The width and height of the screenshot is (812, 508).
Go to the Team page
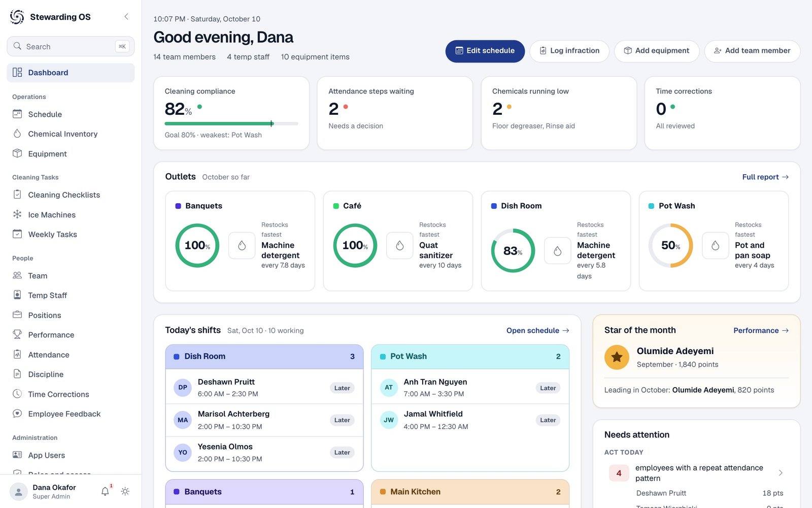pos(71,276)
